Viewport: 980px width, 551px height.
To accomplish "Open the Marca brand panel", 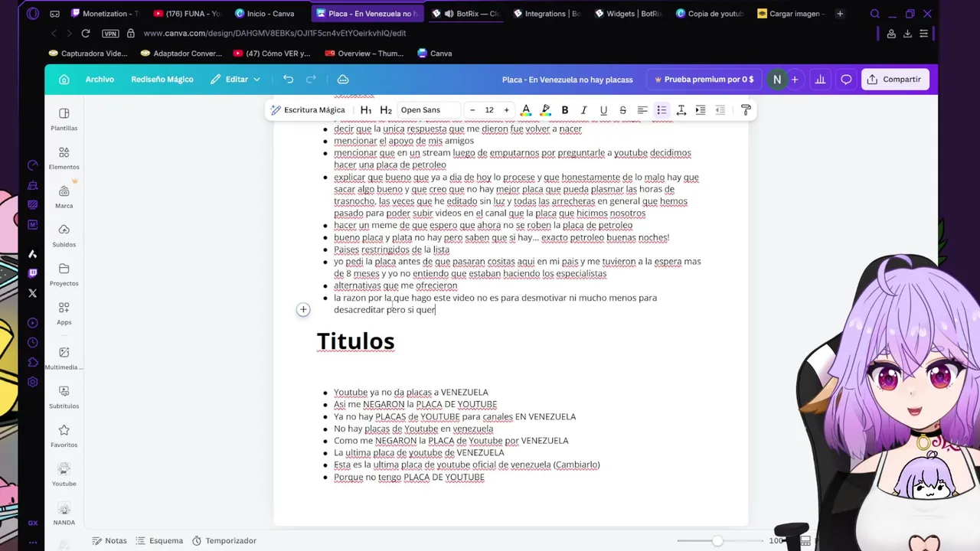I will pos(64,197).
